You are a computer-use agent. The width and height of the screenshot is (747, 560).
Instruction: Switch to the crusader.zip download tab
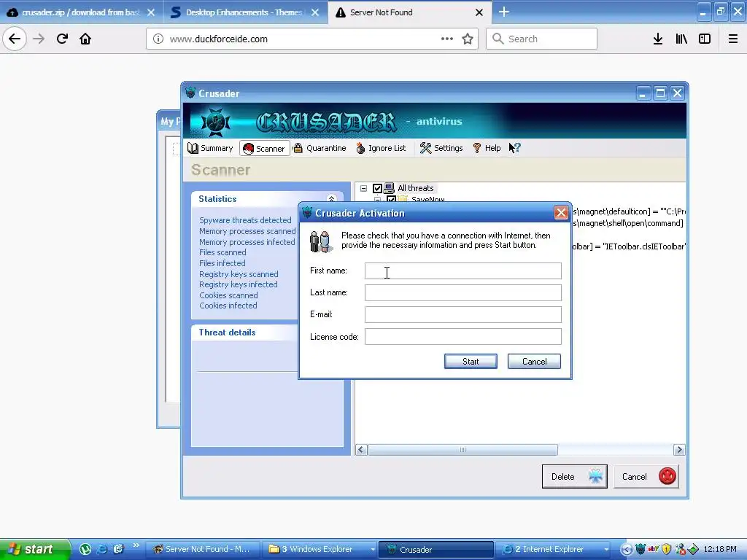click(x=81, y=12)
